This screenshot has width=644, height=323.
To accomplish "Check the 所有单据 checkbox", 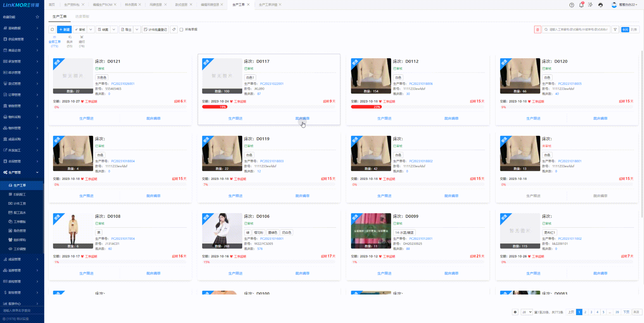I will pyautogui.click(x=181, y=29).
